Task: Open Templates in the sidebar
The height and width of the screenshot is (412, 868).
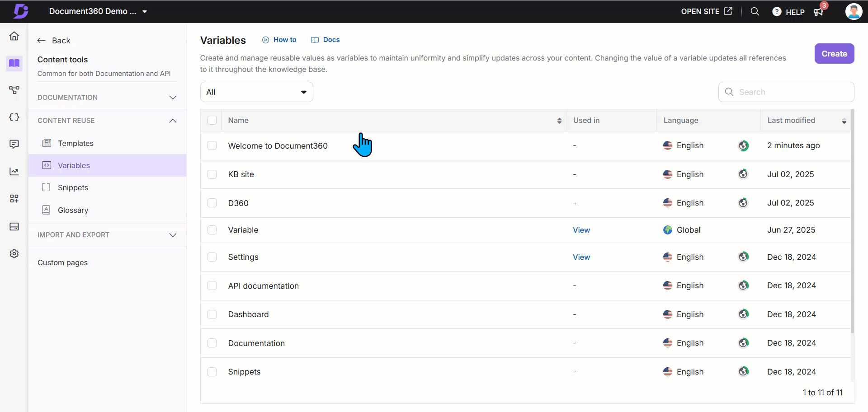Action: coord(107,143)
